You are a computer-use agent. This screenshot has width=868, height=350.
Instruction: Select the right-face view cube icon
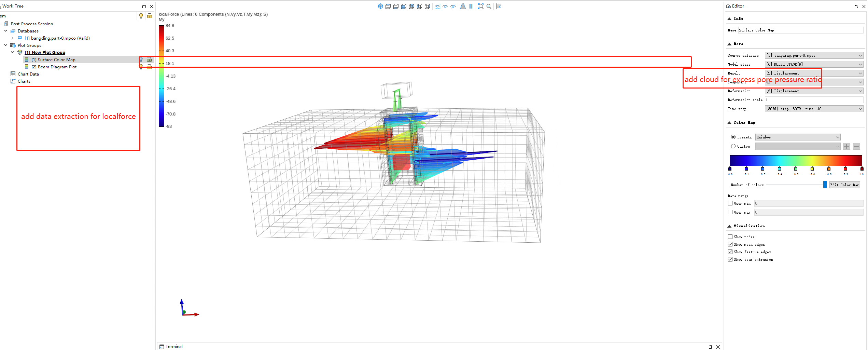pyautogui.click(x=428, y=6)
